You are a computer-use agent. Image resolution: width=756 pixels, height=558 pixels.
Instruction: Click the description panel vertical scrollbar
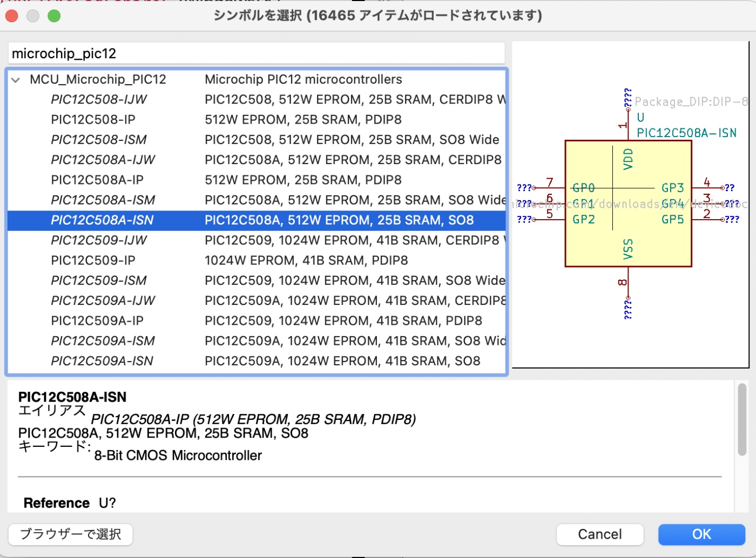742,419
